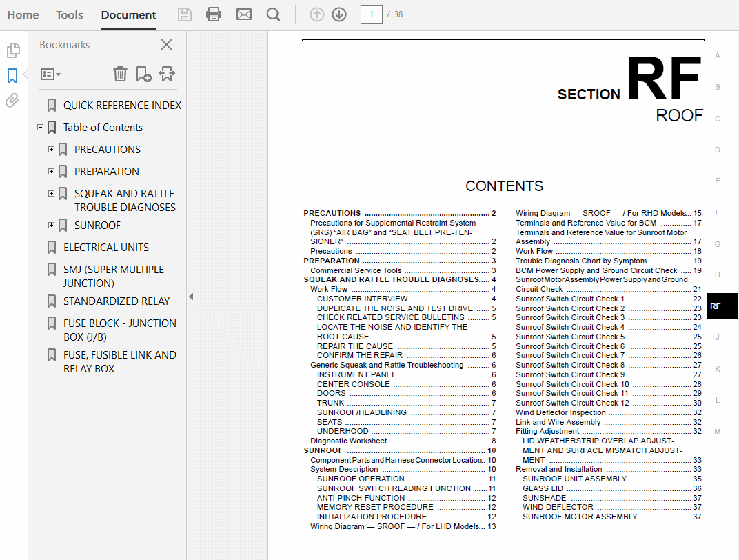The width and height of the screenshot is (739, 560).
Task: Open the page thumbnails panel
Action: pyautogui.click(x=12, y=50)
